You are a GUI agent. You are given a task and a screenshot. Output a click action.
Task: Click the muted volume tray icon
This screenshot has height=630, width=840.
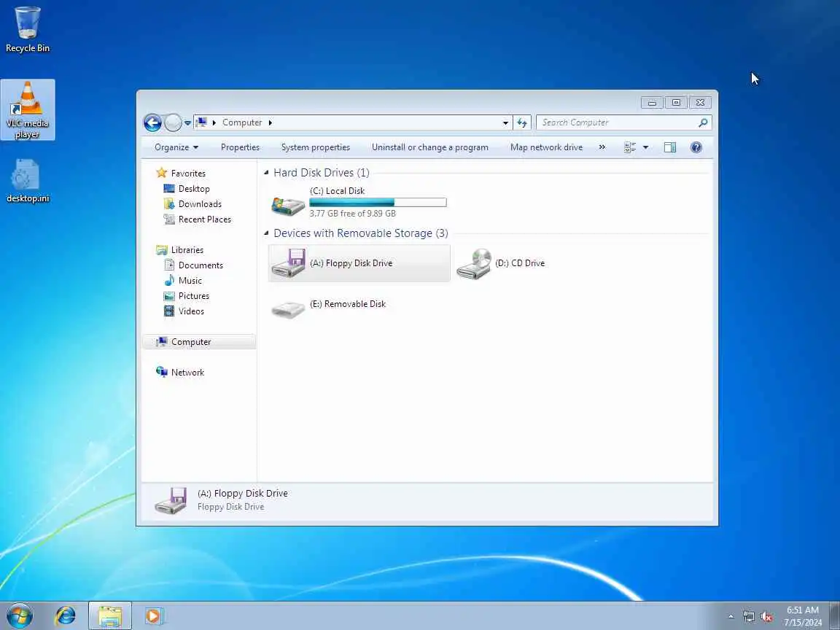coord(766,617)
